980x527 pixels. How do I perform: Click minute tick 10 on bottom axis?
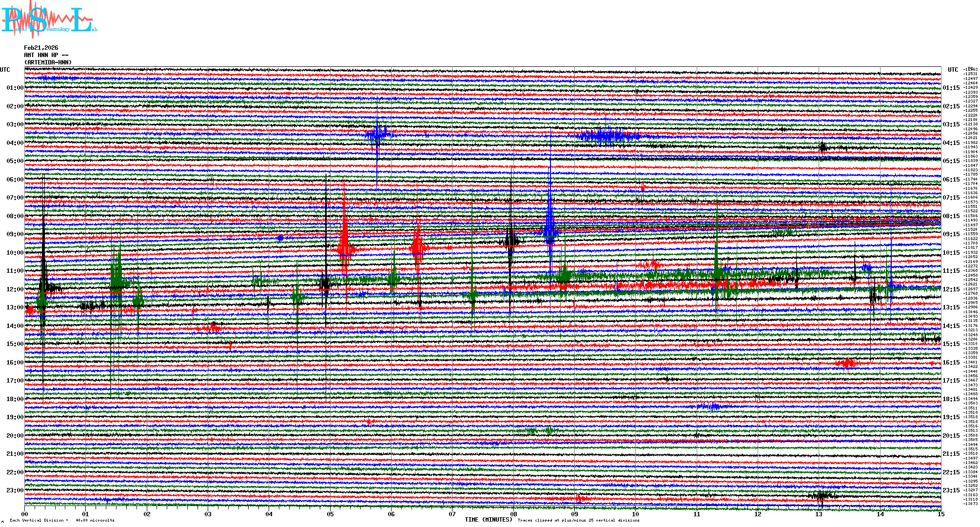coord(635,514)
